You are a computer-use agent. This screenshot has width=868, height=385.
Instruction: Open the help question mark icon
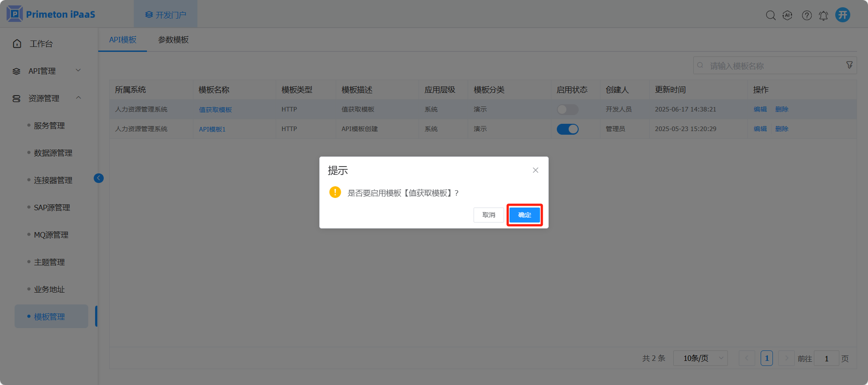click(807, 15)
